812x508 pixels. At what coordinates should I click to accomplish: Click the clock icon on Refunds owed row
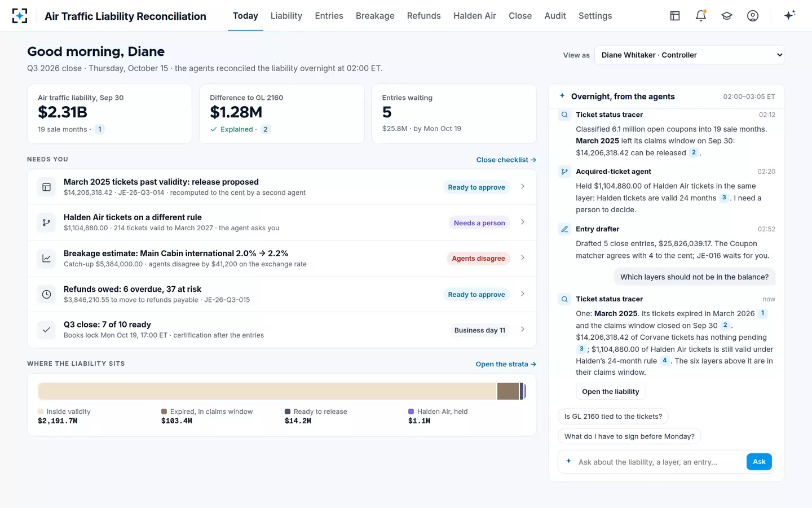coord(47,294)
